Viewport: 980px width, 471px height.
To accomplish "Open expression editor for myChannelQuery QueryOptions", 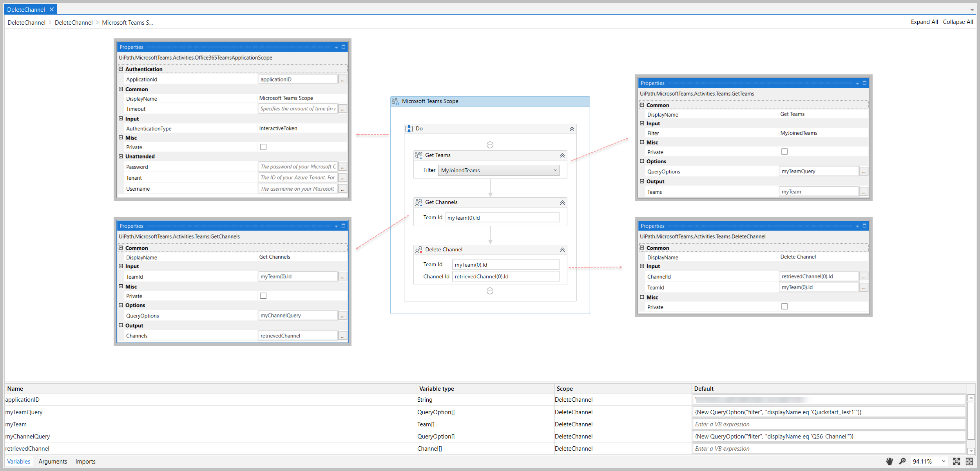I will (343, 316).
